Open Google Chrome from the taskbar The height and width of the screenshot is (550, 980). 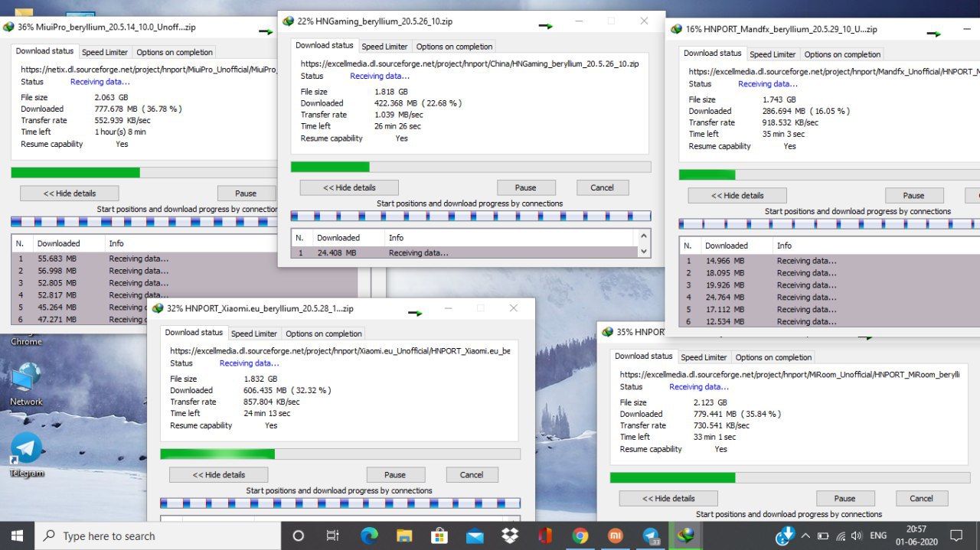[580, 535]
